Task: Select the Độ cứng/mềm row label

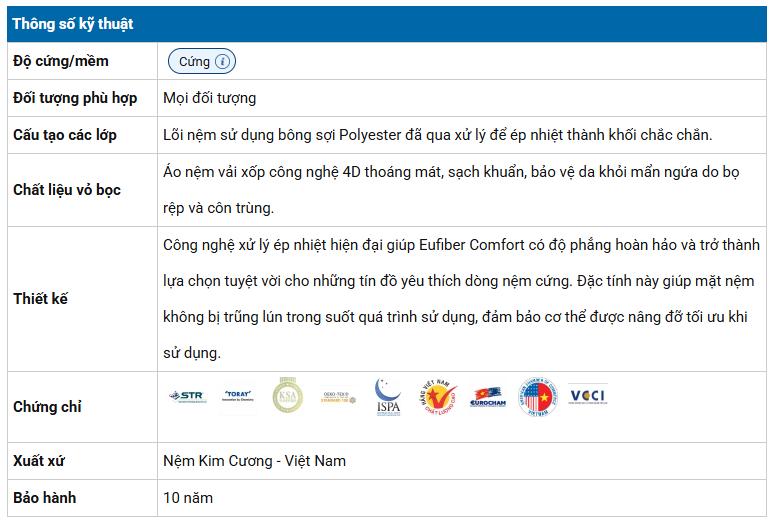Action: 61,61
